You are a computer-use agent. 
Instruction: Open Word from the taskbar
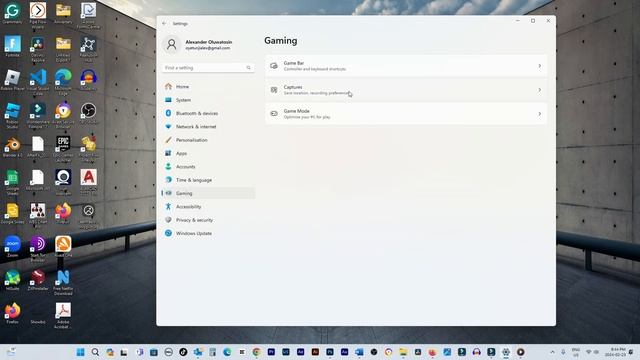pyautogui.click(x=359, y=352)
